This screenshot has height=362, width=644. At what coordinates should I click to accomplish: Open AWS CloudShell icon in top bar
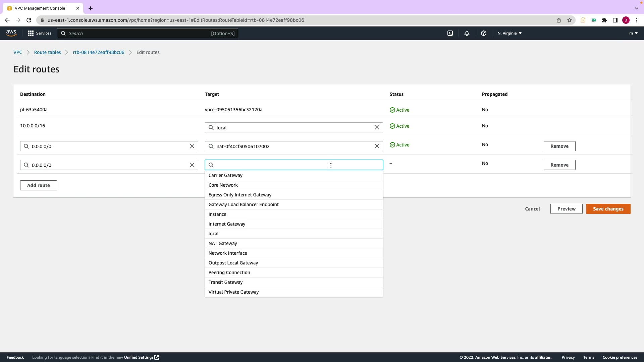tap(450, 33)
